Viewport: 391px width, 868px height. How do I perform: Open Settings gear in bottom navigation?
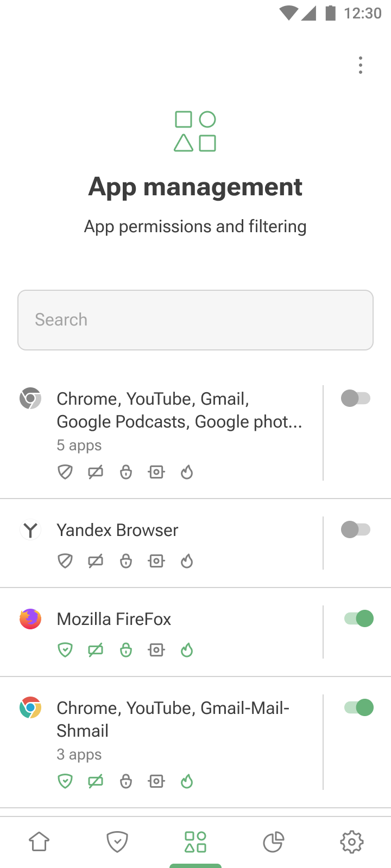pyautogui.click(x=352, y=842)
